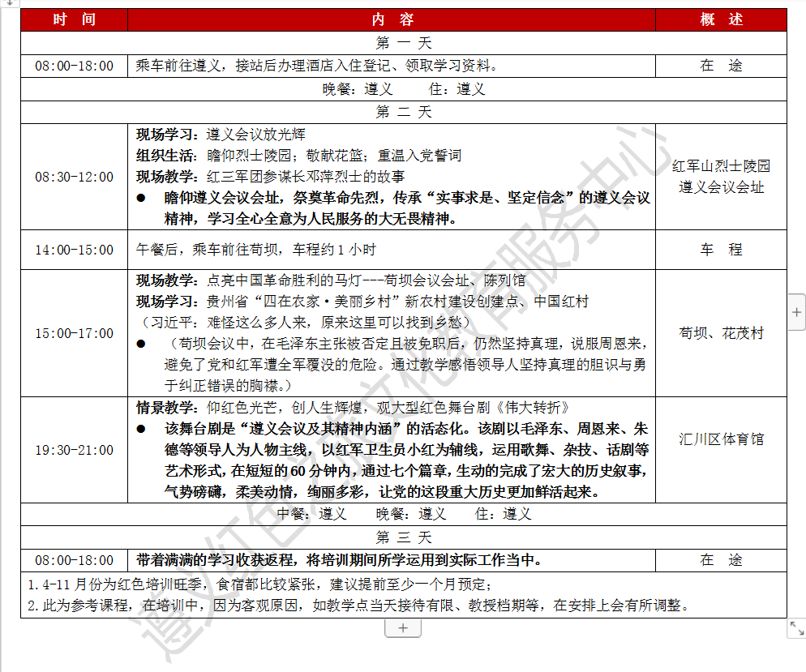Select the 概述 header cell
806x672 pixels.
point(721,19)
